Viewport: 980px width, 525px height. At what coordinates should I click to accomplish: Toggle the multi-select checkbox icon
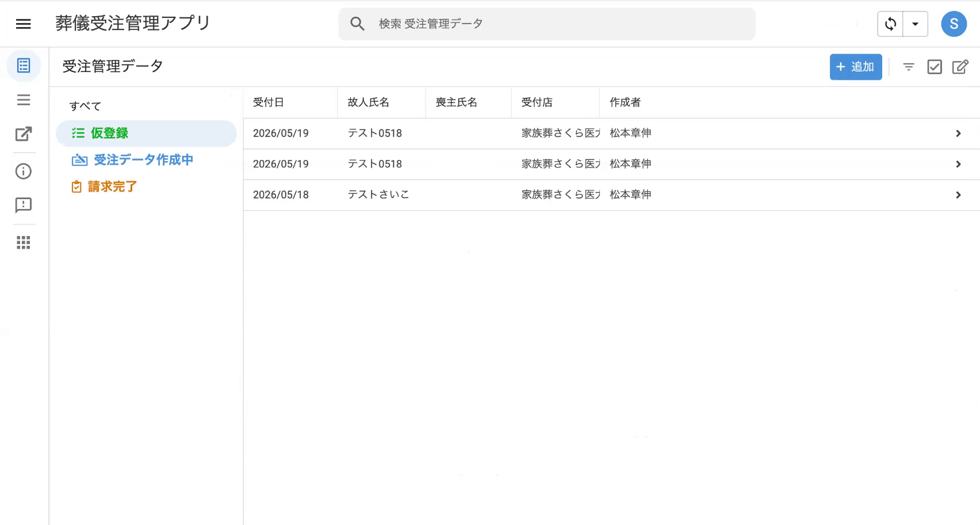point(935,67)
